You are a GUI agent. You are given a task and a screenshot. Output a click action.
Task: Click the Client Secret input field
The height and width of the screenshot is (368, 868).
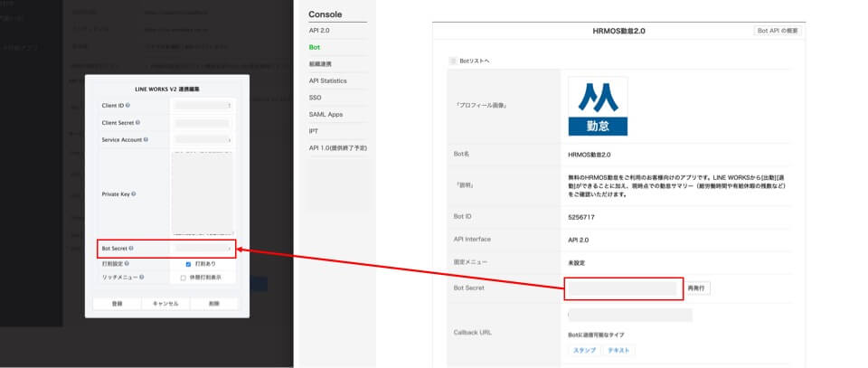coord(203,123)
